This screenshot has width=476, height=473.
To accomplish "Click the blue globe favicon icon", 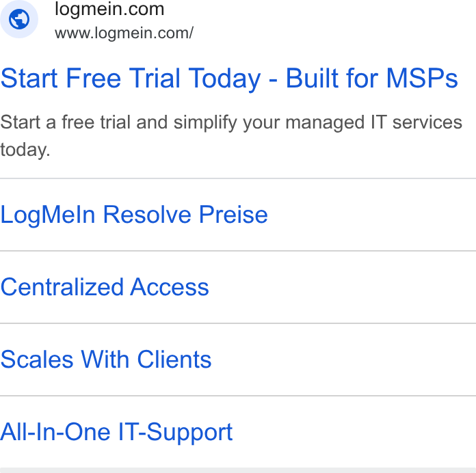I will click(x=19, y=19).
